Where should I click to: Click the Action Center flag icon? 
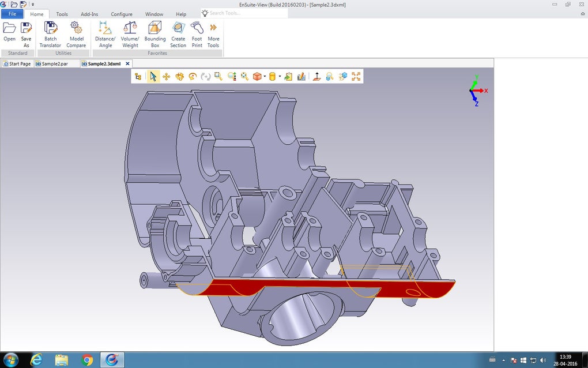(x=514, y=361)
